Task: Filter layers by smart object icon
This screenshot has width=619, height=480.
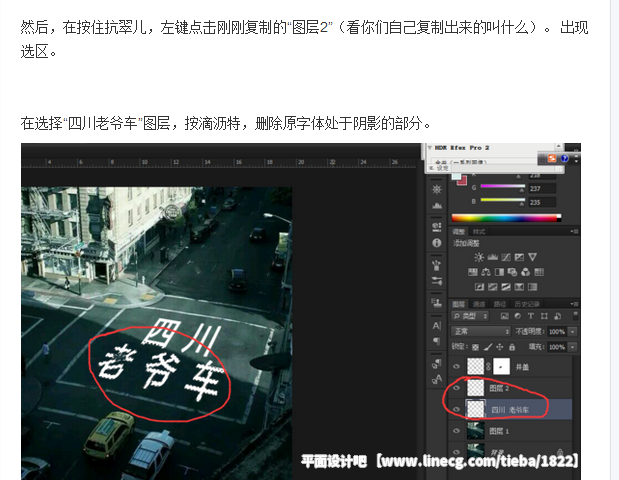Action: 557,316
